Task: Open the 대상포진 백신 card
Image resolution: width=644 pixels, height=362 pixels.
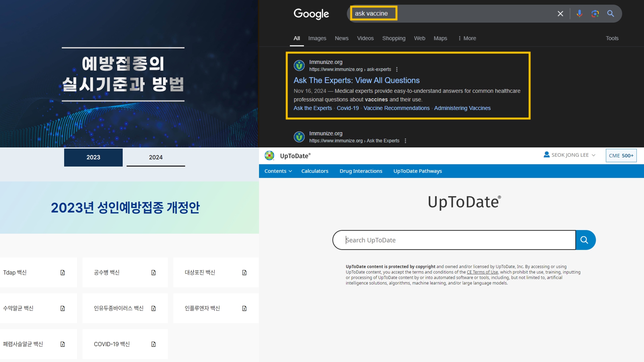Action: [x=216, y=273]
